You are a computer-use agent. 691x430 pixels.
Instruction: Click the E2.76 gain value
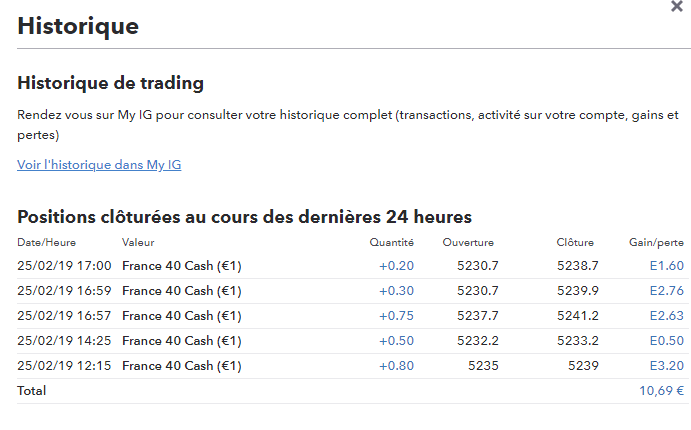point(667,291)
